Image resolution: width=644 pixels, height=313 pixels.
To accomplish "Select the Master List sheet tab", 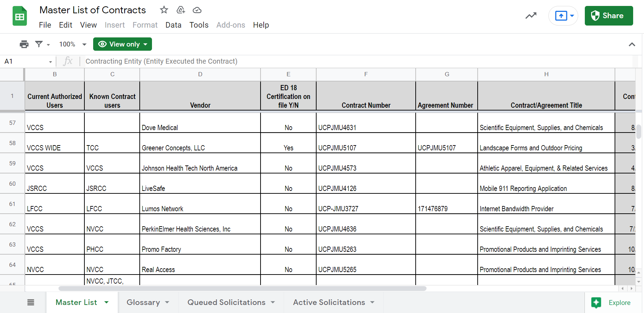I will click(76, 302).
